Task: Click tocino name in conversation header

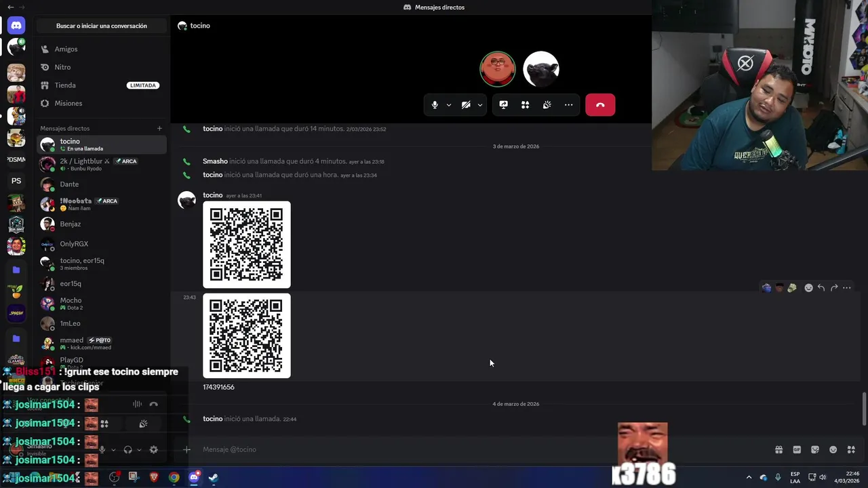Action: 200,26
